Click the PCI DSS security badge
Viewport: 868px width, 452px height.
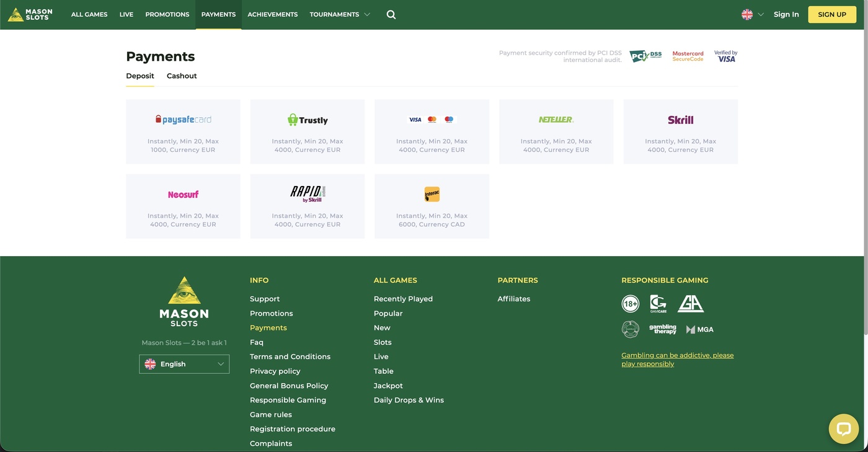tap(645, 56)
